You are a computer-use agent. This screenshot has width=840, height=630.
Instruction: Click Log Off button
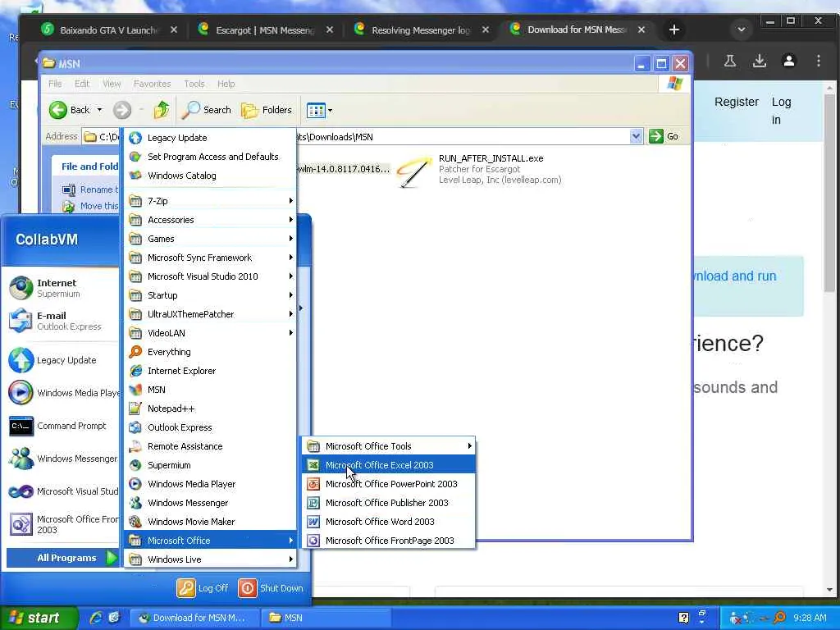point(203,587)
